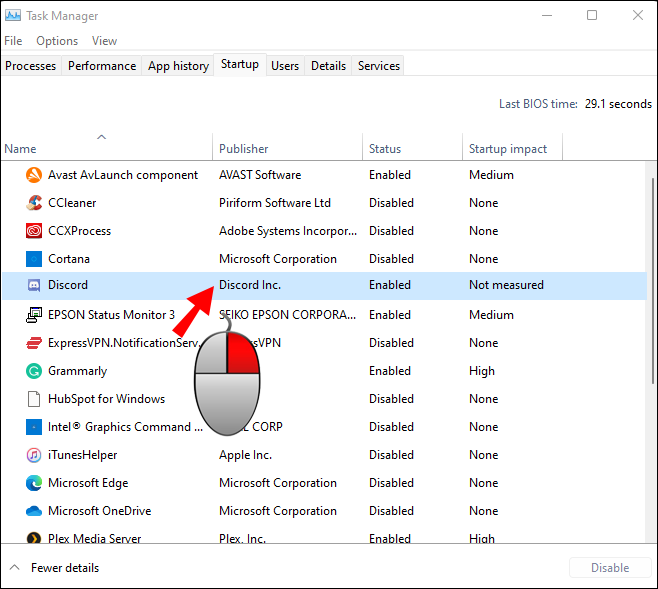
Task: Switch to the Services tab
Action: 379,66
